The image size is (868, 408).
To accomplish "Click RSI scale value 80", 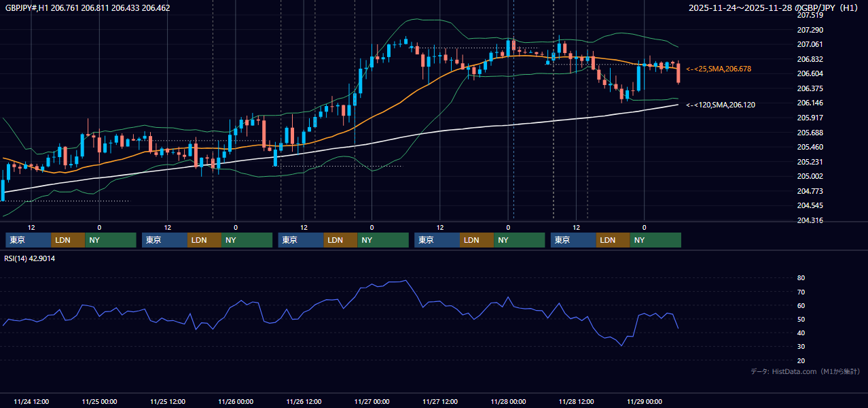I will [801, 278].
